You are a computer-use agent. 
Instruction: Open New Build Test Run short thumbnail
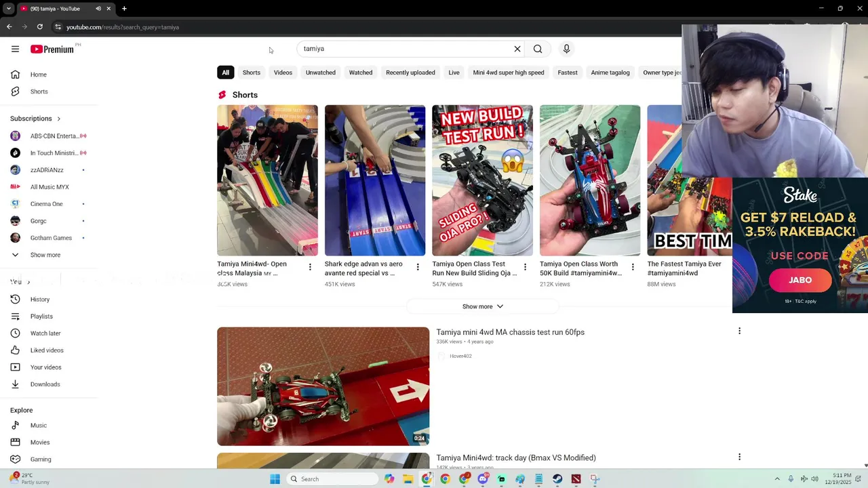[x=482, y=180]
